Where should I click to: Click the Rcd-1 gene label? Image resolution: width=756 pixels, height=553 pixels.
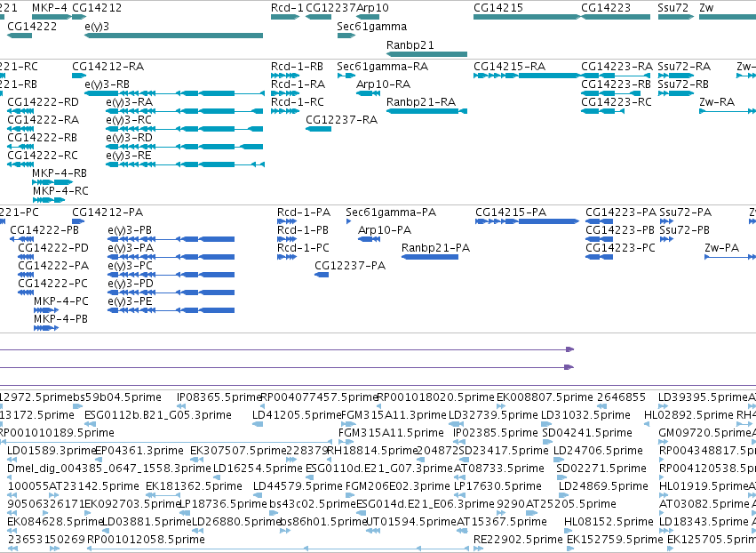[287, 8]
